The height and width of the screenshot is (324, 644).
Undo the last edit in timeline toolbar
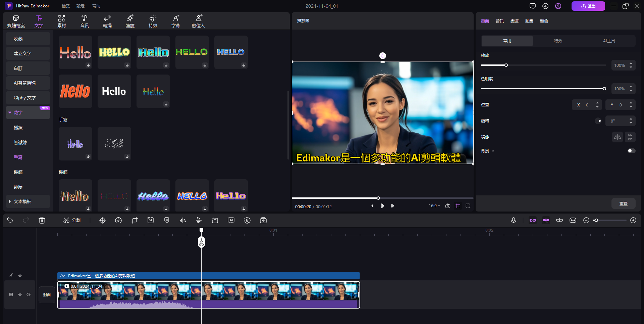pyautogui.click(x=10, y=220)
